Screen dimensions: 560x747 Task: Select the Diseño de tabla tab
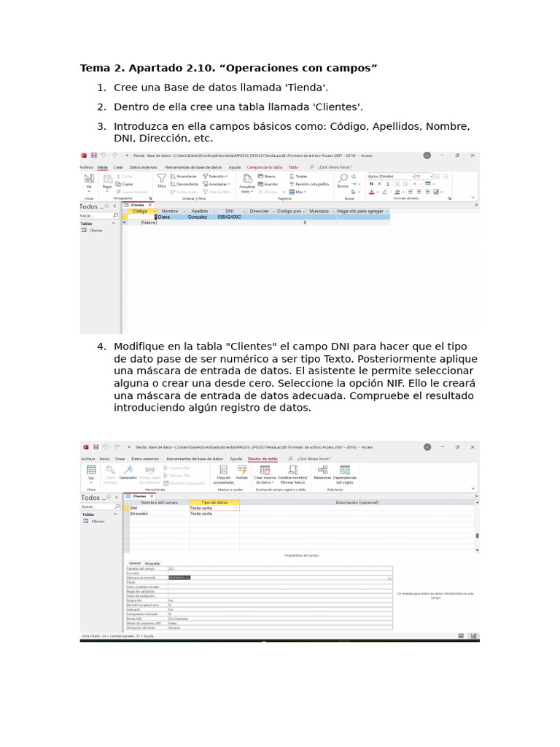tap(262, 459)
